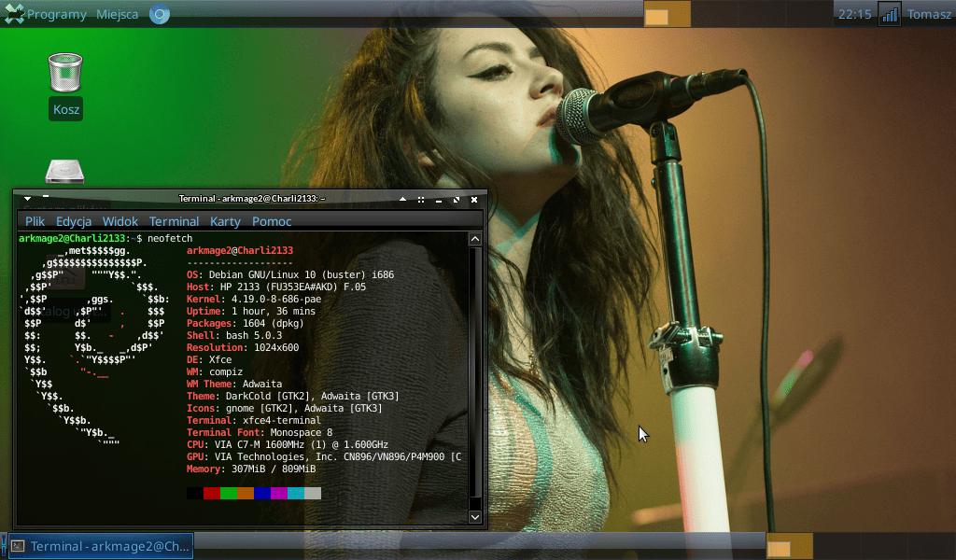The image size is (956, 560).
Task: Click the shade (roll up) arrow in terminal titlebar
Action: point(402,199)
